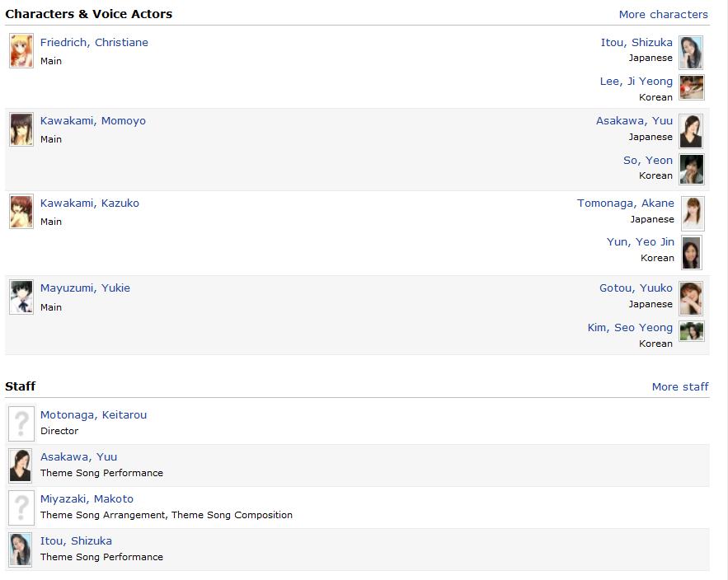Open the More characters link
This screenshot has width=728, height=580.
[x=663, y=14]
